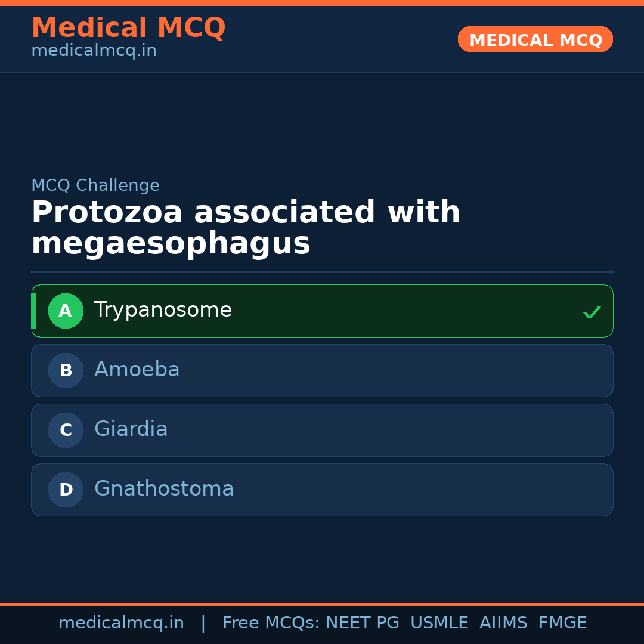The width and height of the screenshot is (644, 644).
Task: Click FMGE in the footer
Action: pyautogui.click(x=562, y=623)
